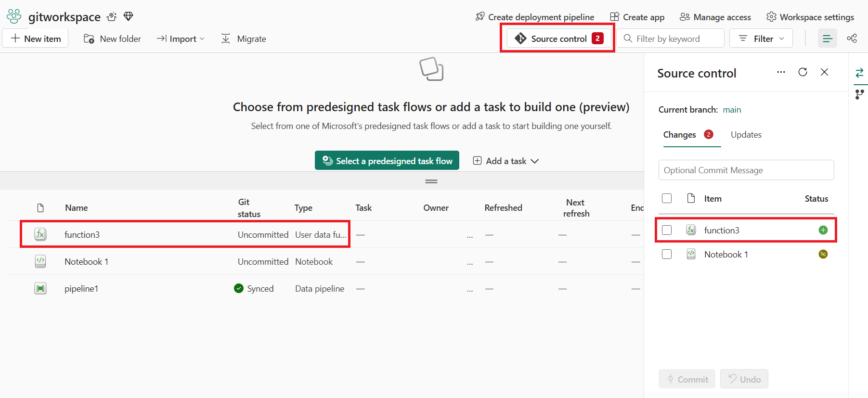Sort by the Git status column header
Image resolution: width=868 pixels, height=398 pixels.
click(x=249, y=208)
